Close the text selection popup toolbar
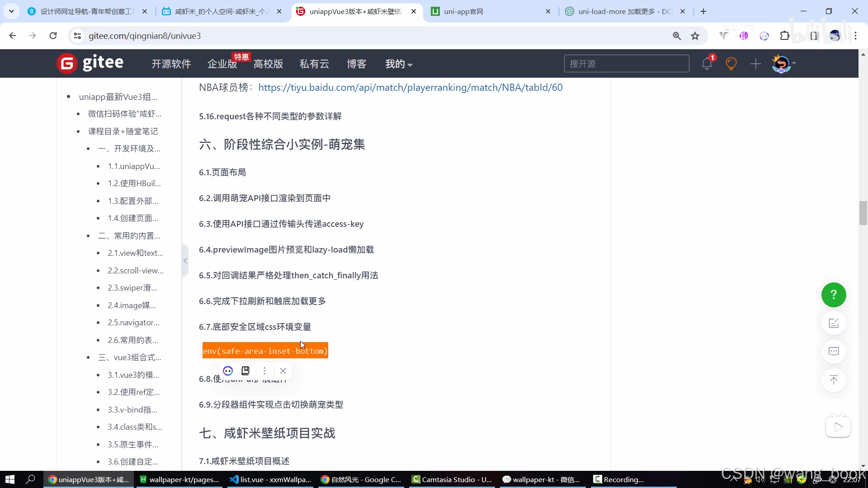This screenshot has height=488, width=868. 283,371
